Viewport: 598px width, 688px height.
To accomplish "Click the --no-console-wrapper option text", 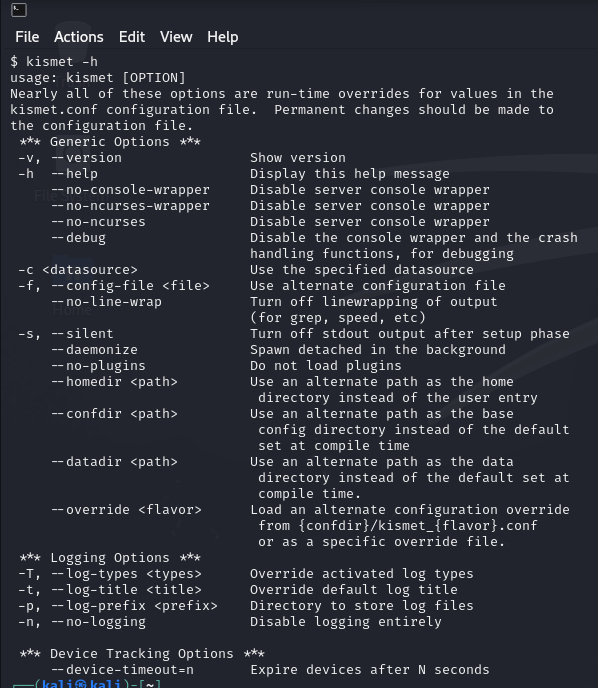I will (x=131, y=190).
